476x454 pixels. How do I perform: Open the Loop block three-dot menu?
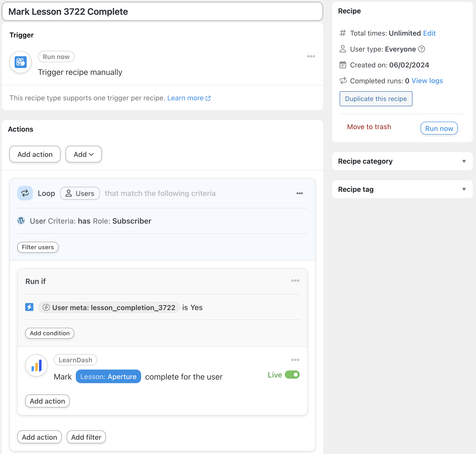click(x=299, y=193)
